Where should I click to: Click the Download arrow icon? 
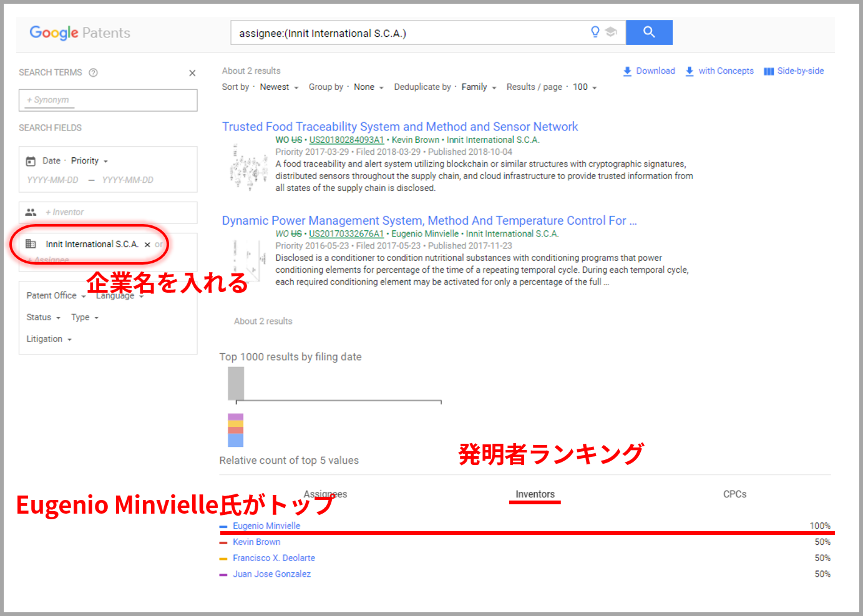point(627,71)
